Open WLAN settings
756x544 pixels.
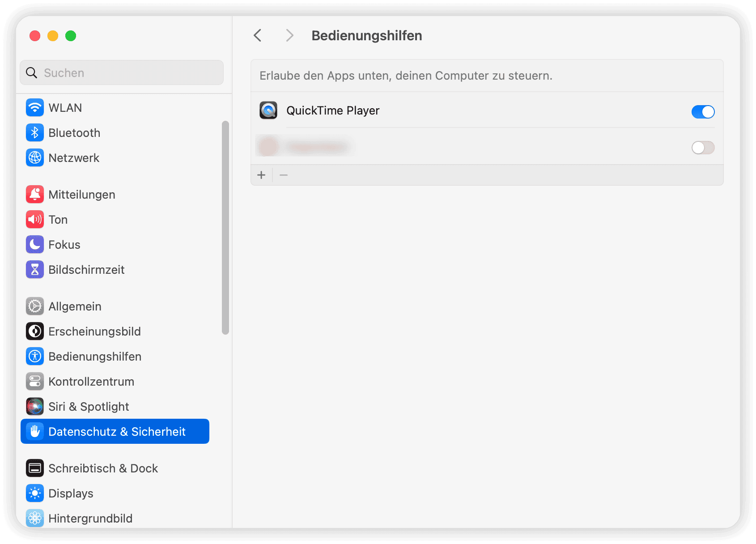[x=115, y=107]
